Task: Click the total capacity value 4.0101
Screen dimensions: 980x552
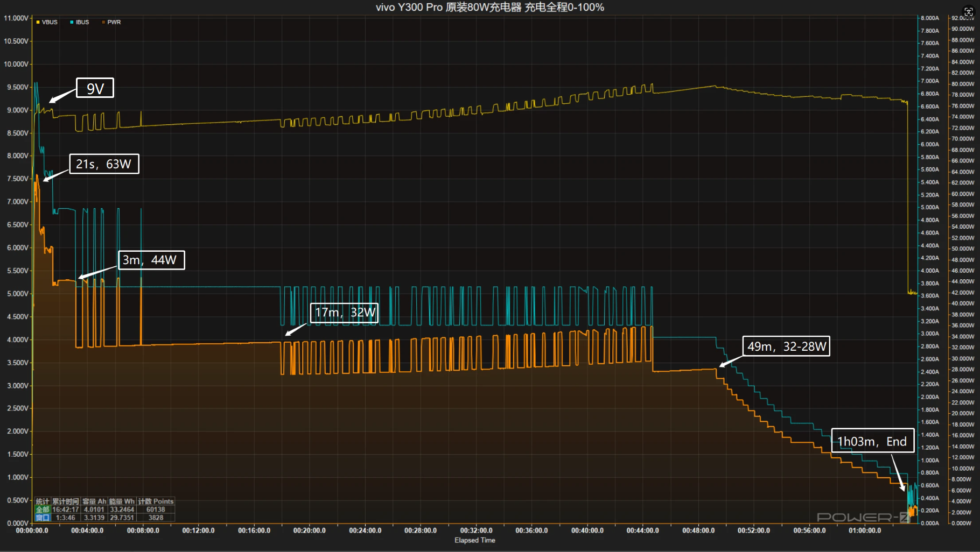Action: (x=94, y=509)
